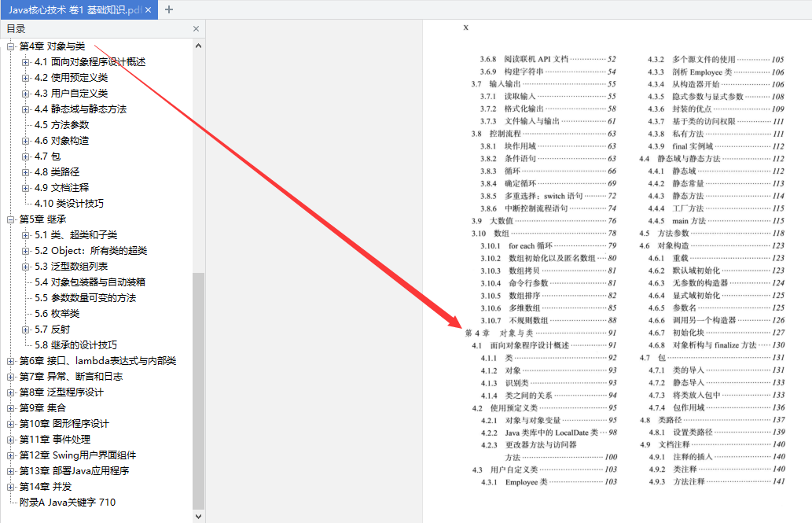The width and height of the screenshot is (812, 523).
Task: Click page entry 第4章 对象与类 91
Action: click(x=541, y=333)
